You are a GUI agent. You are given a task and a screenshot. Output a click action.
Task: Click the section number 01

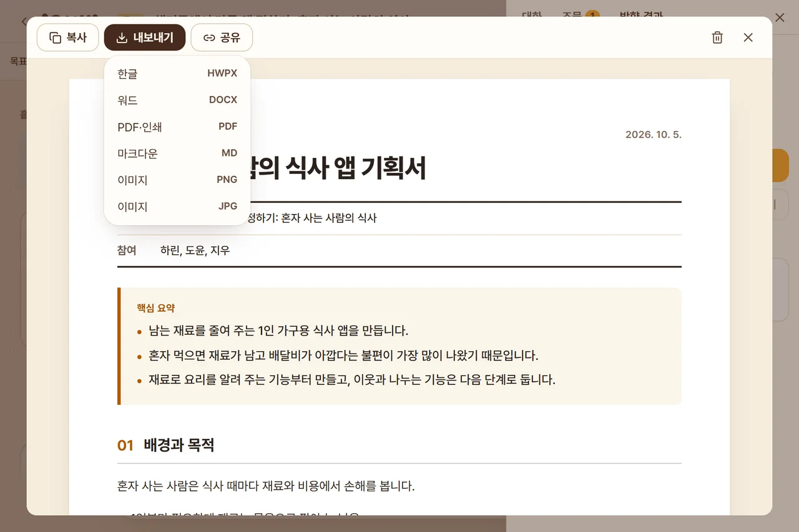coord(125,445)
